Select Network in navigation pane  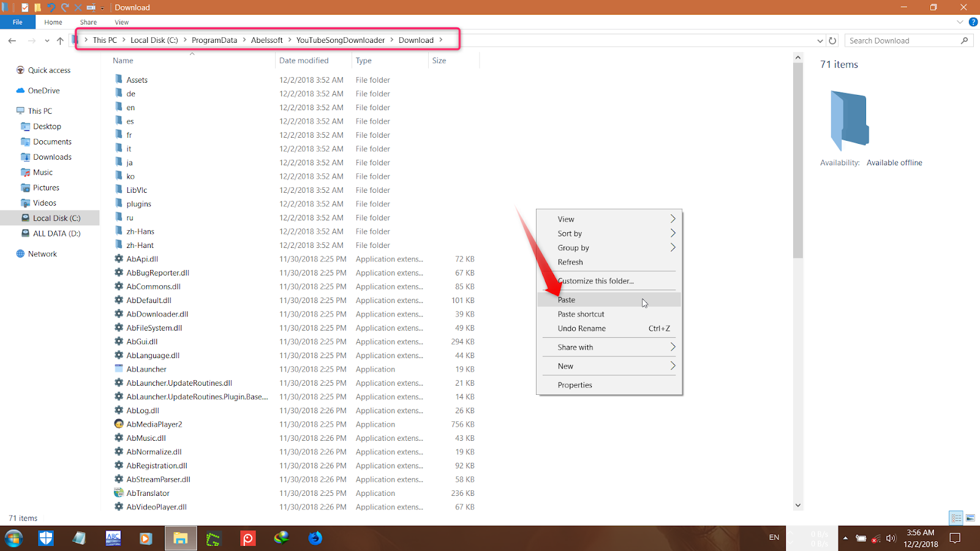click(x=42, y=254)
